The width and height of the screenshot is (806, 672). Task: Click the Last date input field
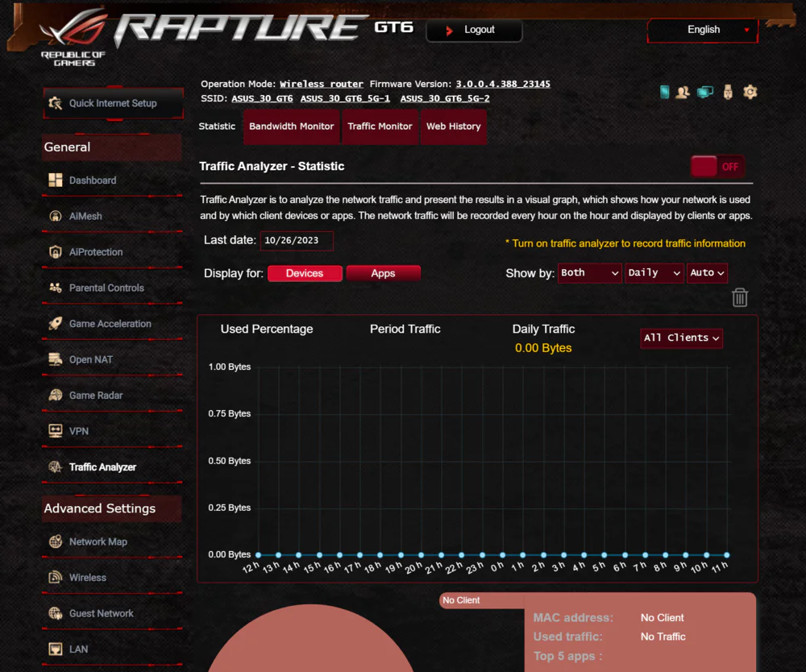[297, 240]
